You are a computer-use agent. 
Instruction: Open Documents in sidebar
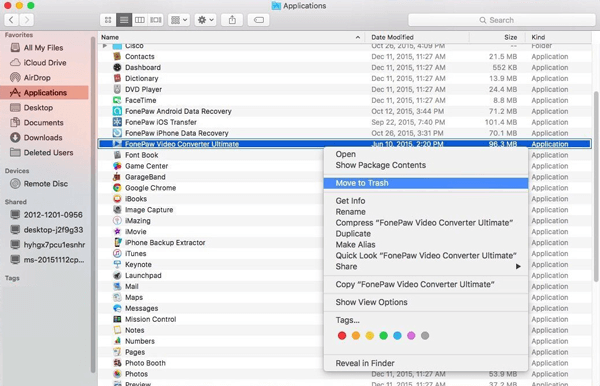click(x=44, y=122)
